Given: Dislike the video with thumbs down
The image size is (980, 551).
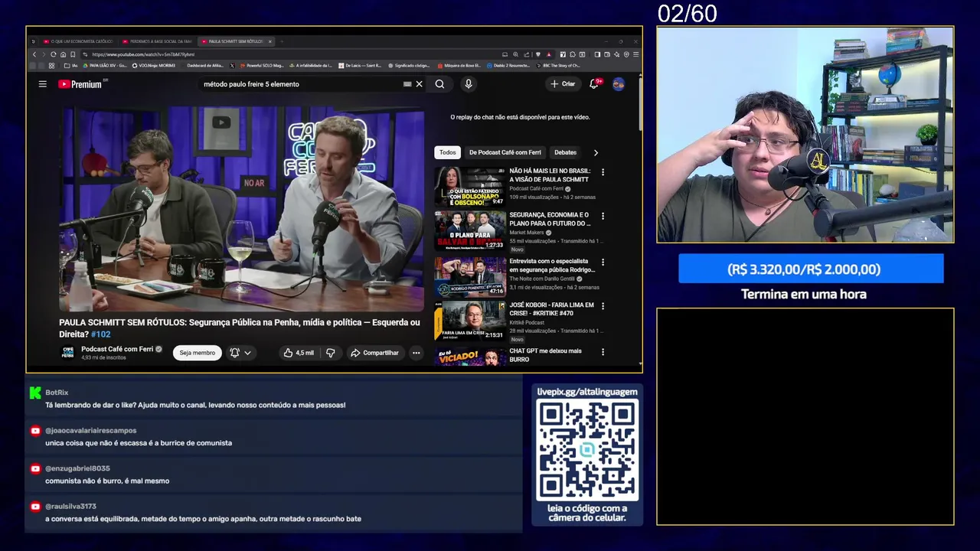Looking at the screenshot, I should [x=330, y=353].
